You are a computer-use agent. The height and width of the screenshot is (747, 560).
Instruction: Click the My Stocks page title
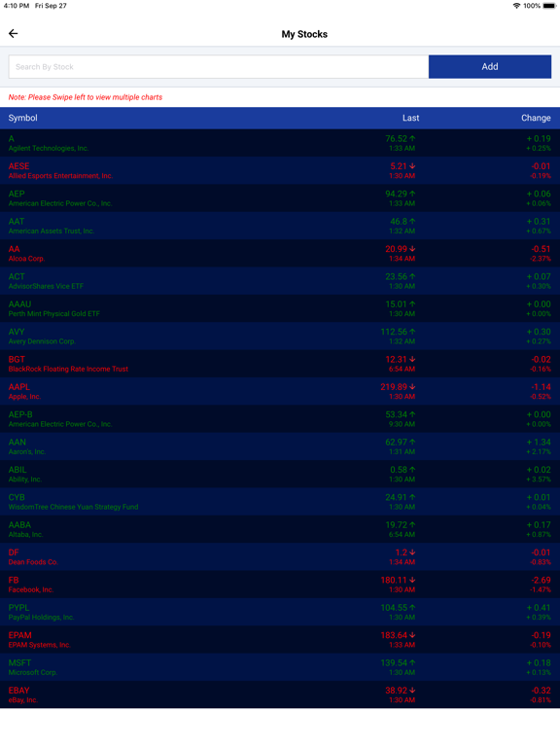[x=304, y=34]
